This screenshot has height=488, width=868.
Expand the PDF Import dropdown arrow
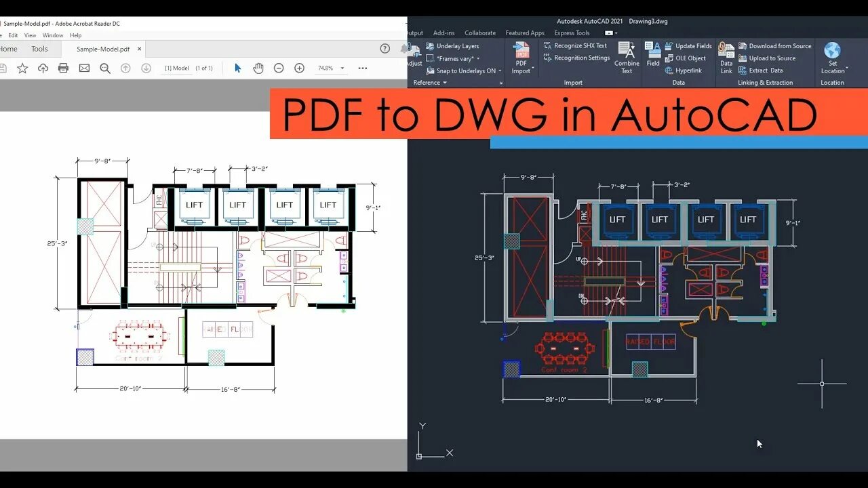(x=533, y=68)
